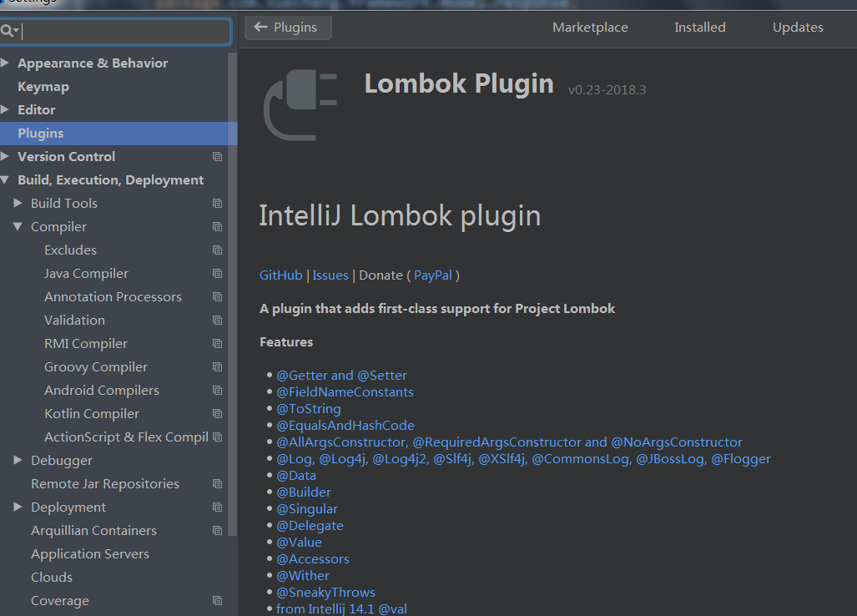Click project-level icon beside Android Compilers
The image size is (857, 616).
(218, 391)
